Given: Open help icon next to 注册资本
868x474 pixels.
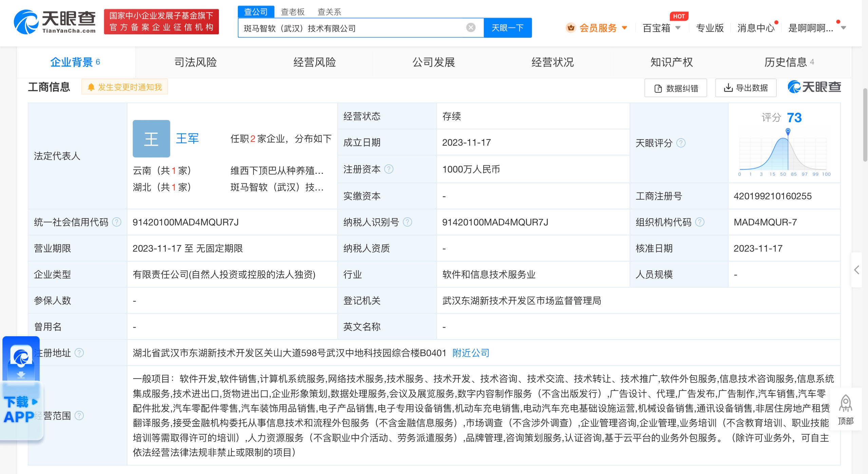Looking at the screenshot, I should (x=389, y=169).
